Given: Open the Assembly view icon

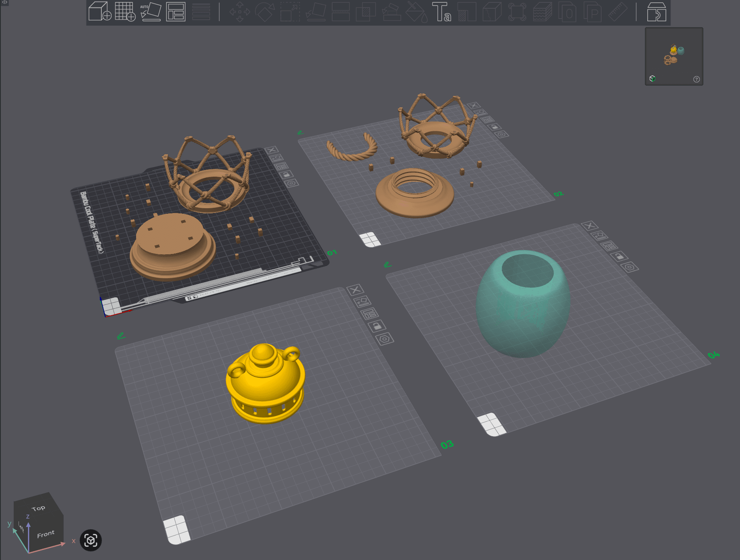Looking at the screenshot, I should [657, 11].
